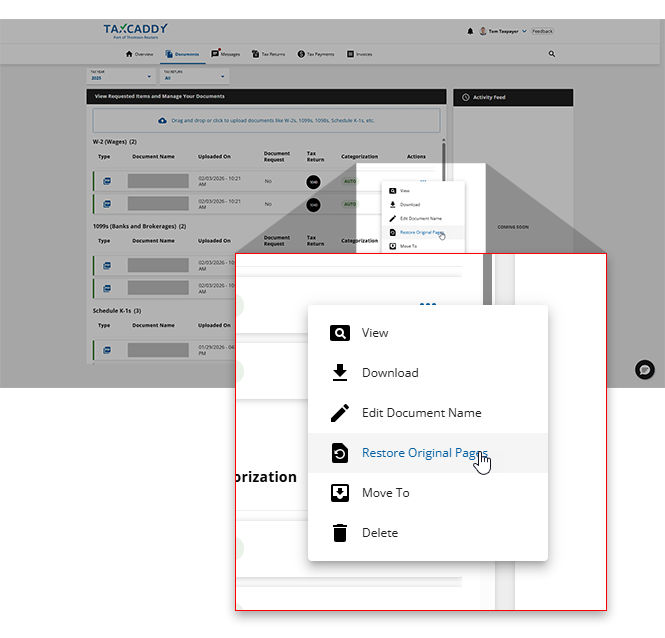Select Download in the enlarged menu
The height and width of the screenshot is (638, 665).
(428, 373)
